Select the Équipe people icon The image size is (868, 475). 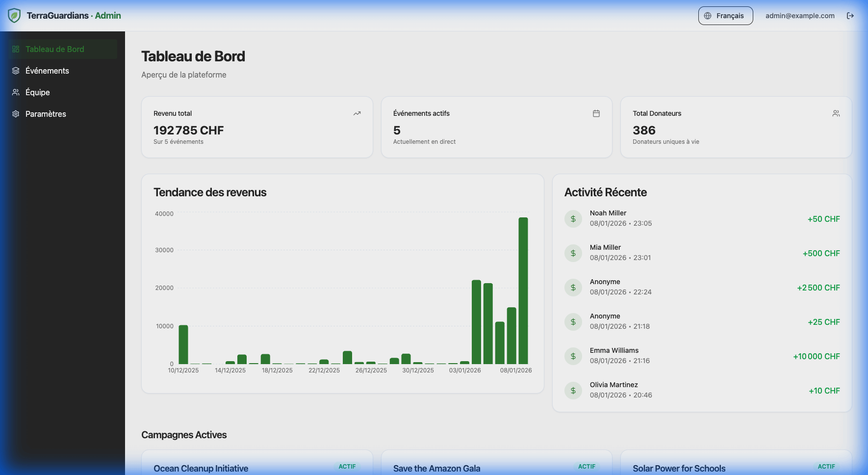[x=16, y=92]
